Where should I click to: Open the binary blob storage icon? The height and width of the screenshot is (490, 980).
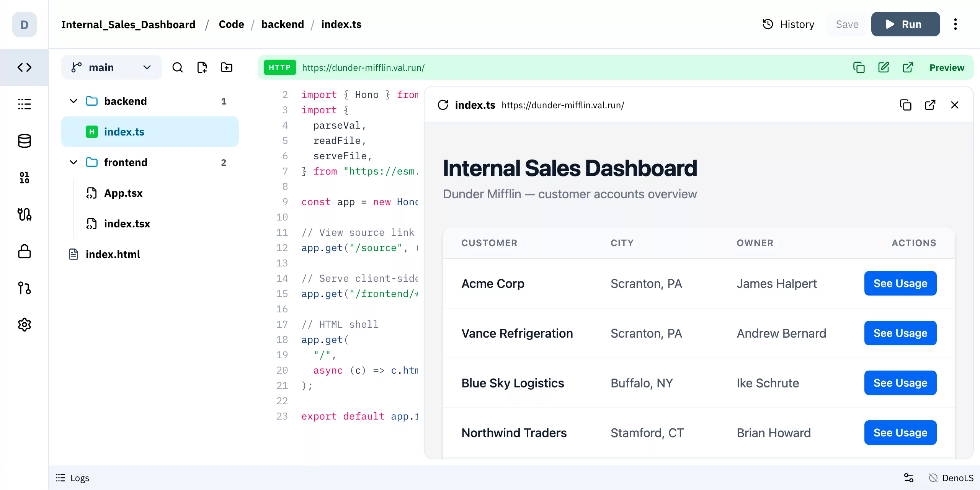pyautogui.click(x=24, y=178)
